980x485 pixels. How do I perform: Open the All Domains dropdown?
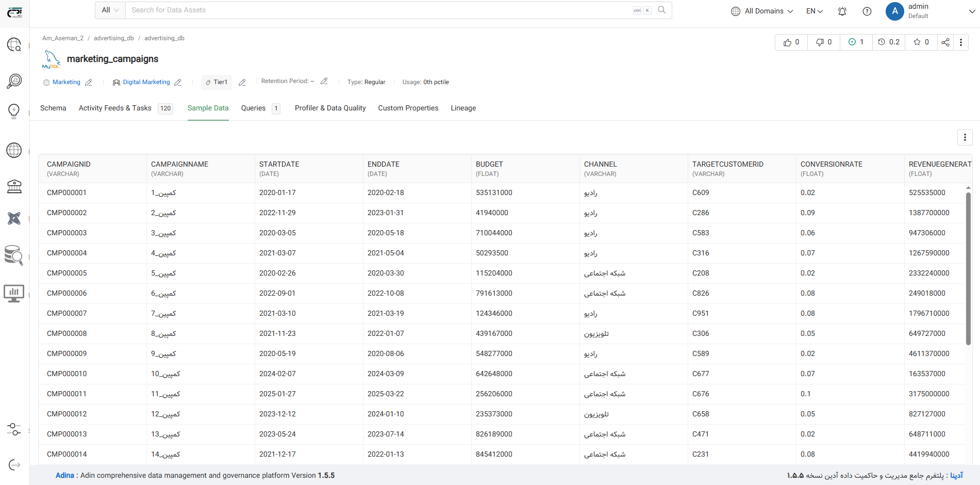(x=762, y=11)
